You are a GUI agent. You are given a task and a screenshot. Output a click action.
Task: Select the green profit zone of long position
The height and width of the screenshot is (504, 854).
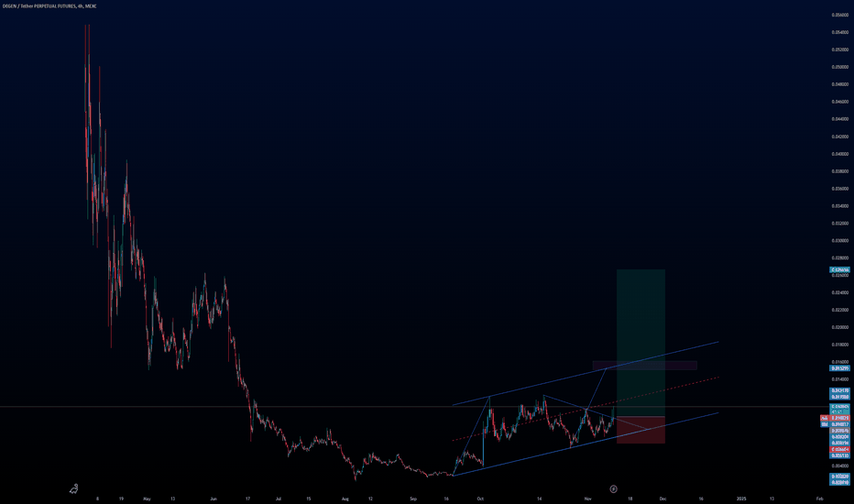point(640,343)
